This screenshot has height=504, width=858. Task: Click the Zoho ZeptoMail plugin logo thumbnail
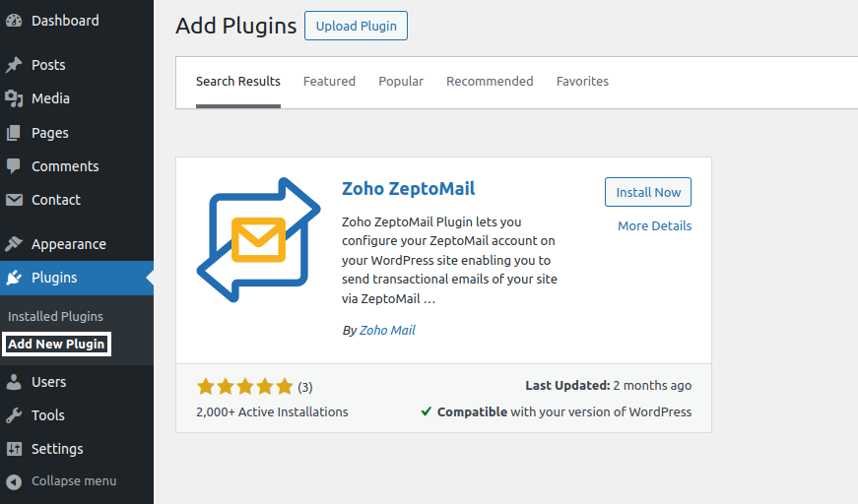point(258,239)
